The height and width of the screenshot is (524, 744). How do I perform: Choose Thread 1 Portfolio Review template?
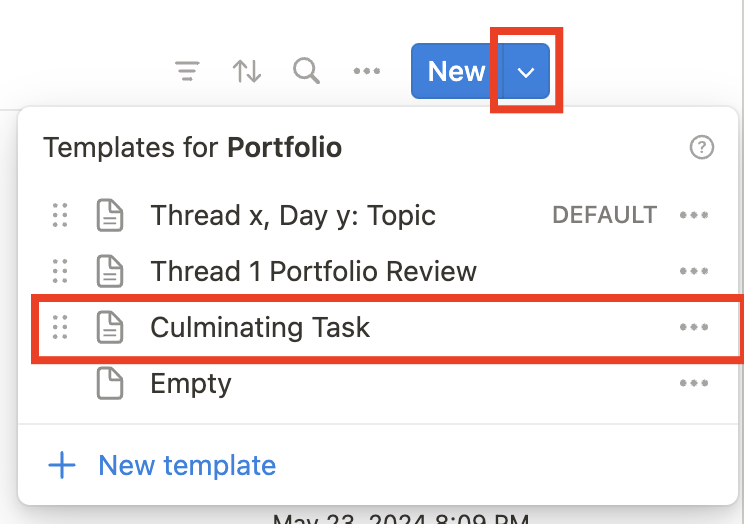click(x=313, y=271)
